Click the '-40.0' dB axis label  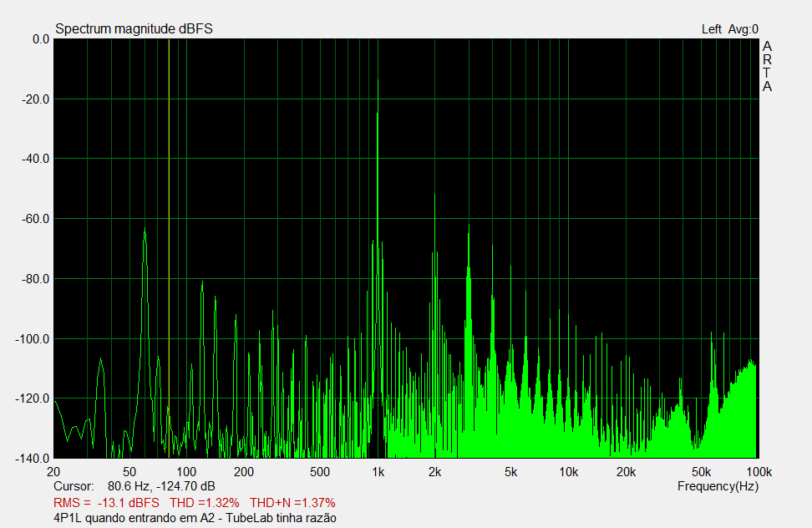pos(36,159)
